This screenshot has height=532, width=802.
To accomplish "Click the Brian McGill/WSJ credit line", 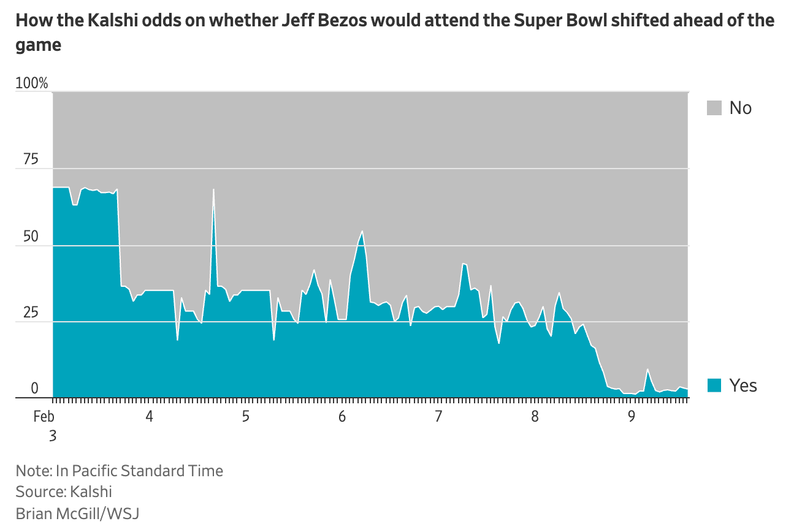I will (x=77, y=513).
